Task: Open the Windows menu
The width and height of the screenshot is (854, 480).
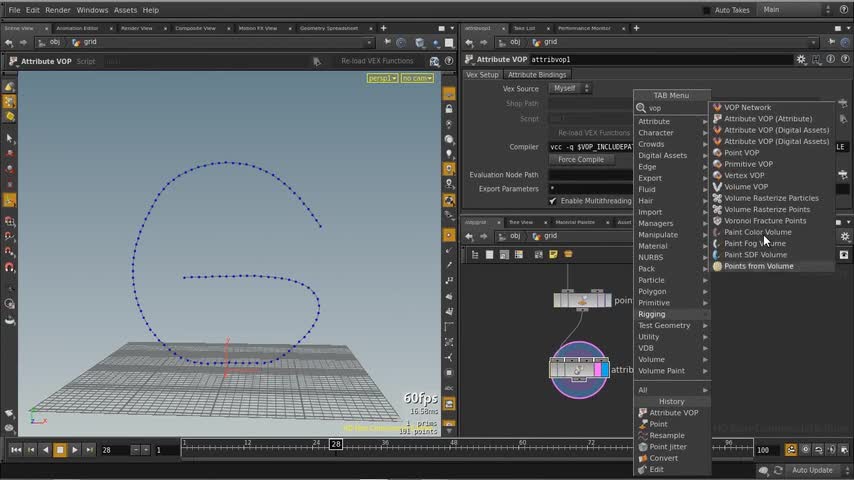Action: pyautogui.click(x=92, y=10)
